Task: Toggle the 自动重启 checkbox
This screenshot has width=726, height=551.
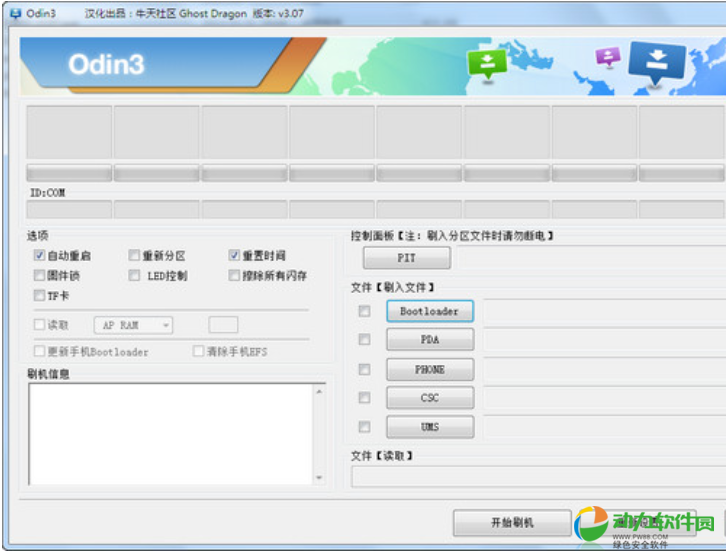Action: coord(39,255)
